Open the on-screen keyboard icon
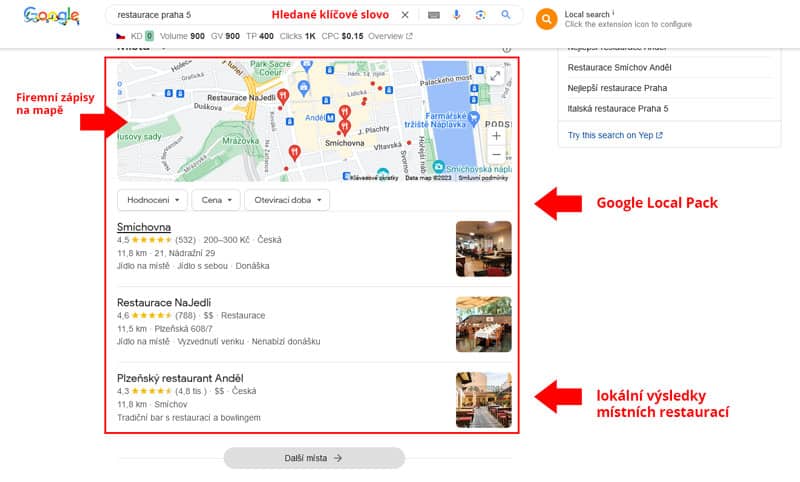The image size is (800, 482). coord(434,15)
